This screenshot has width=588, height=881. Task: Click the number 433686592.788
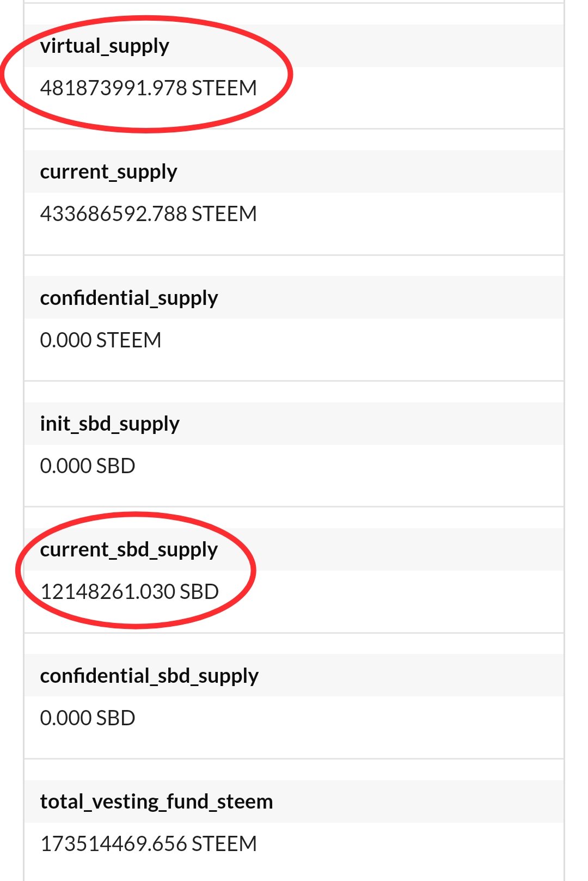[x=113, y=214]
